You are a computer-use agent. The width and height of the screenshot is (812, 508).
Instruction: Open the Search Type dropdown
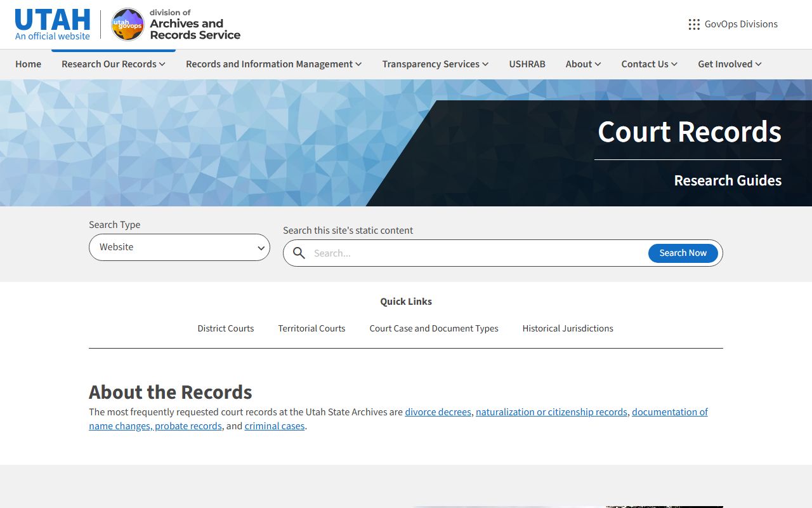(180, 247)
